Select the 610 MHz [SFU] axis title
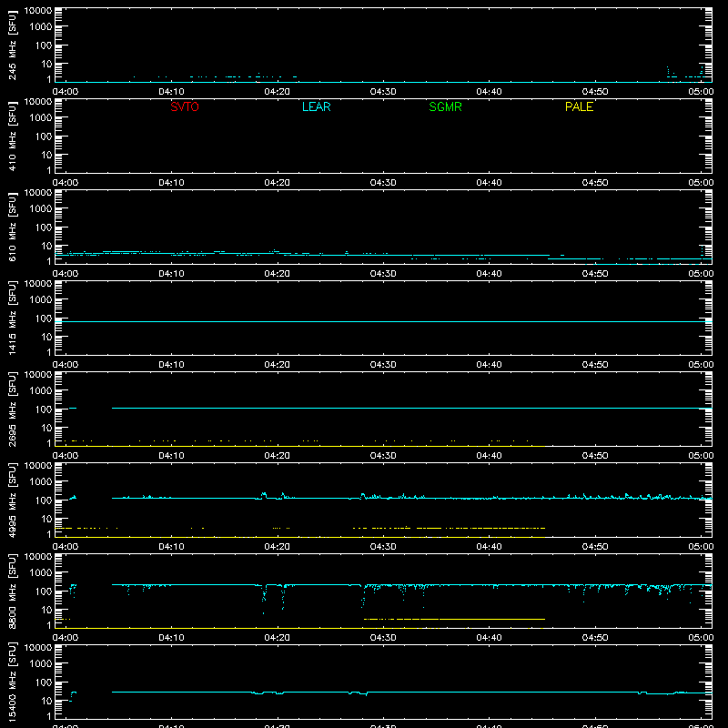This screenshot has height=728, width=728. click(x=13, y=227)
